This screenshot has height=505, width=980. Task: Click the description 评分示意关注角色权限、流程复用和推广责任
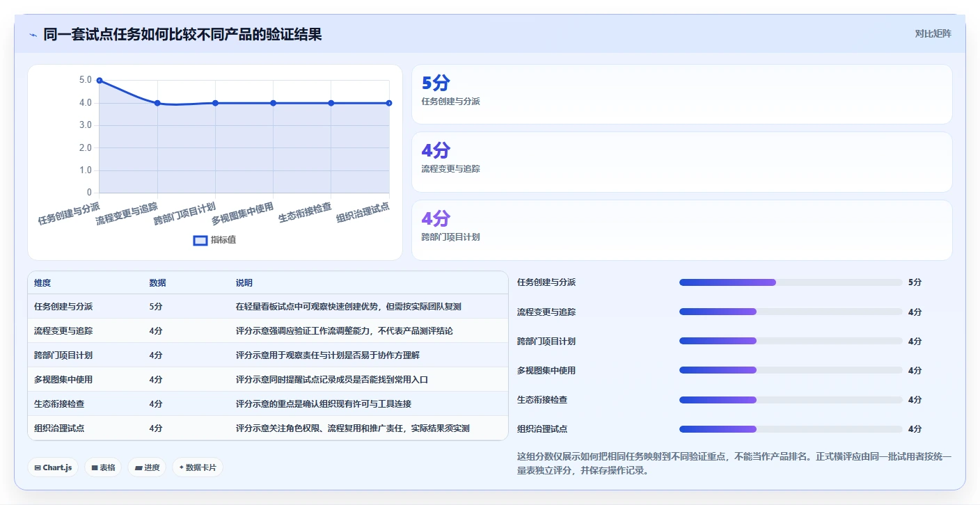pos(353,428)
